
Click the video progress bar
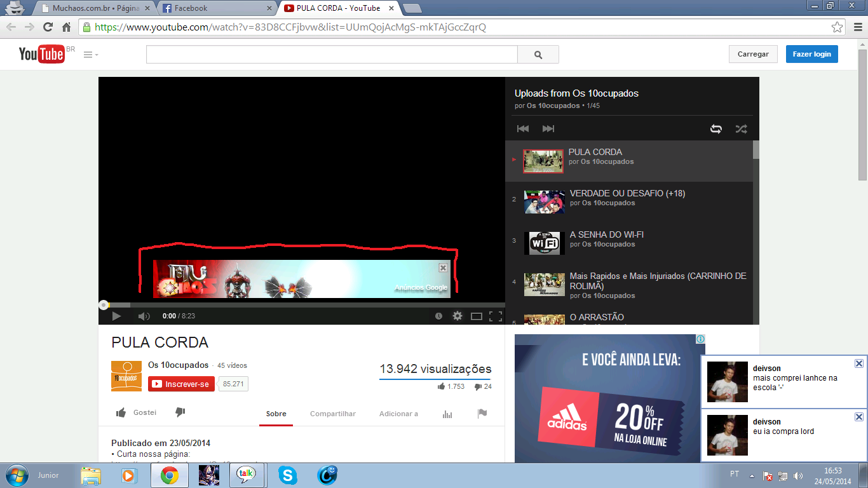[302, 305]
